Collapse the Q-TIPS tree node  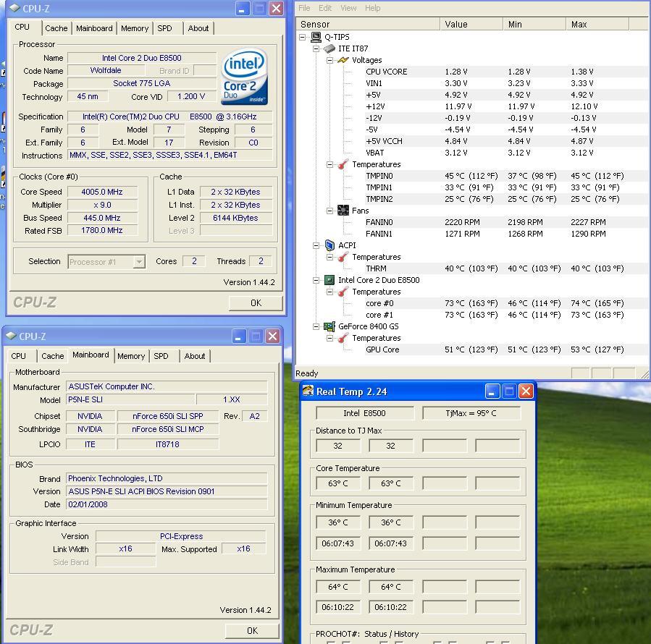tap(303, 38)
